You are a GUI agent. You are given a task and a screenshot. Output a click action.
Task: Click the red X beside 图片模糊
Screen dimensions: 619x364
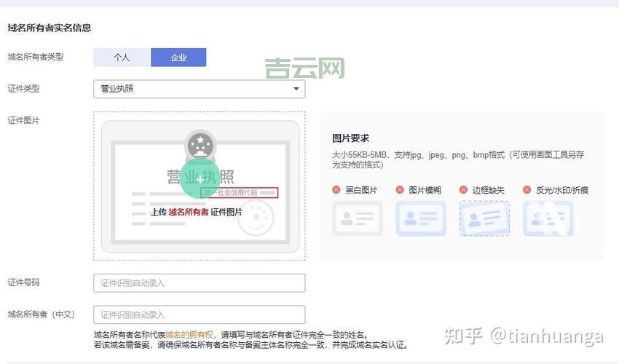pos(400,190)
